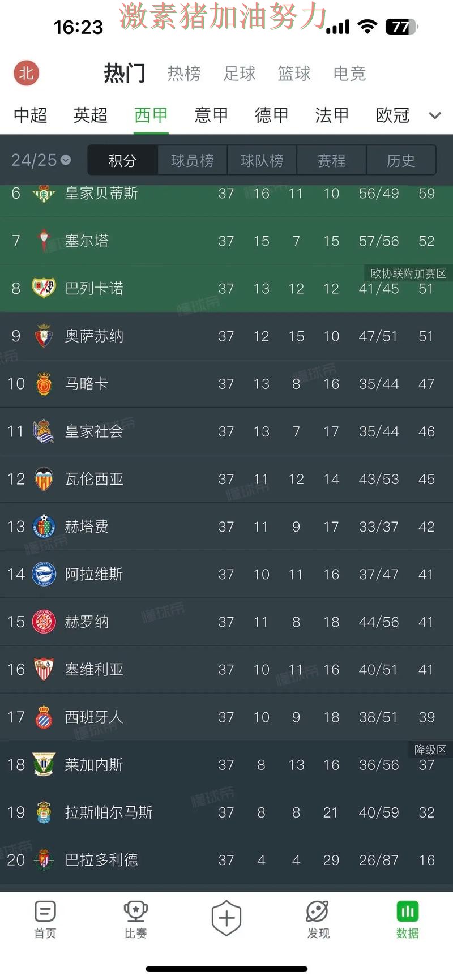Expand the 24/25 season selector
Image resolution: width=453 pixels, height=980 pixels.
[x=40, y=160]
